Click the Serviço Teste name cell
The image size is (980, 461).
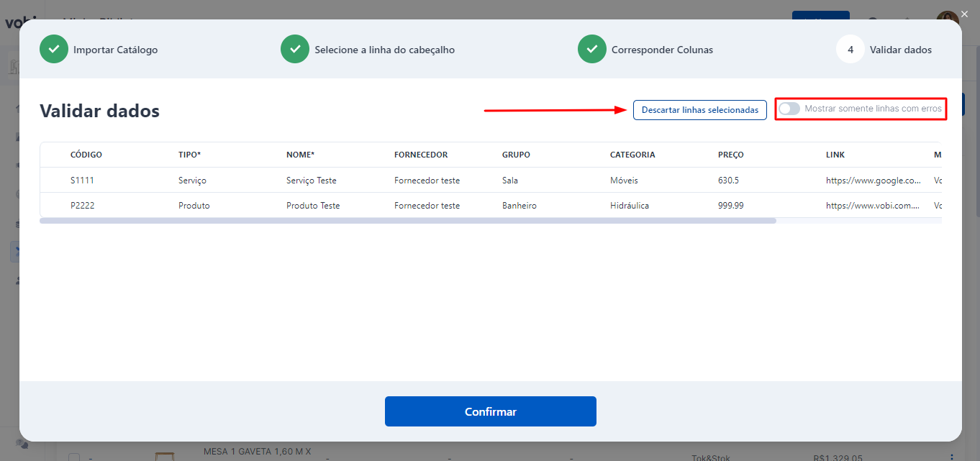click(312, 181)
